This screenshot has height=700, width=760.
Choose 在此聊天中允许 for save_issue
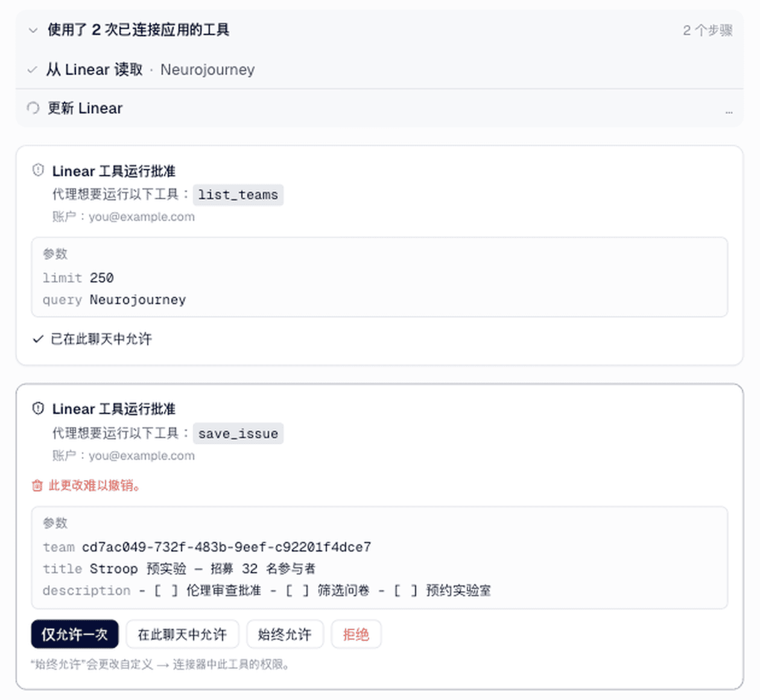pos(182,634)
